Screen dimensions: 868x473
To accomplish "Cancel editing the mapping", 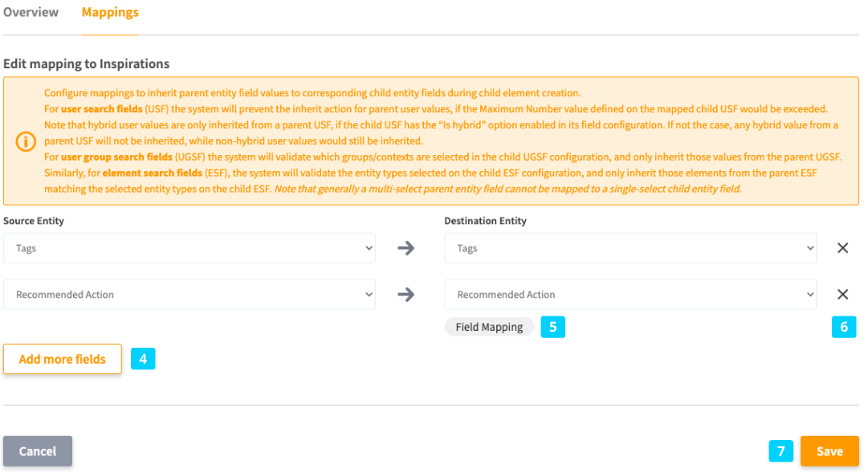I will (38, 451).
